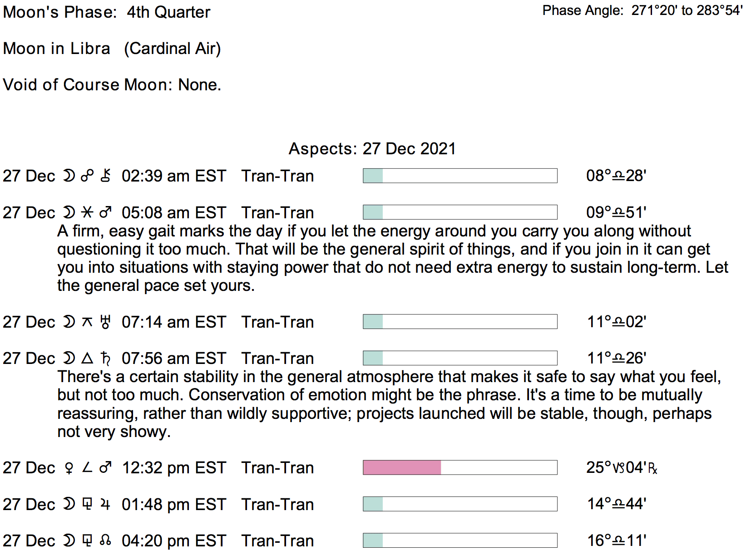Click the Moon crescent glyph in the 04:20 pm row
The width and height of the screenshot is (751, 560).
69,540
